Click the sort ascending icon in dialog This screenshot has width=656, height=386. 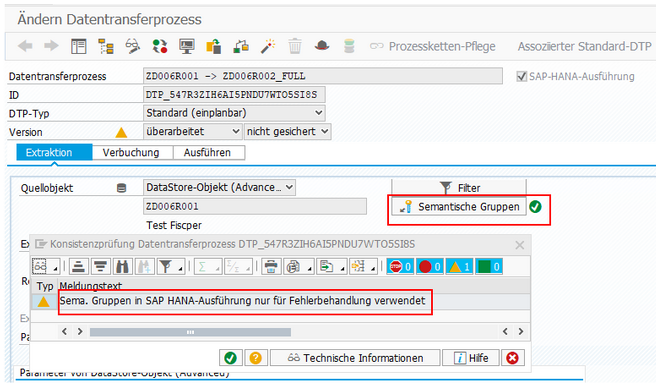point(78,266)
